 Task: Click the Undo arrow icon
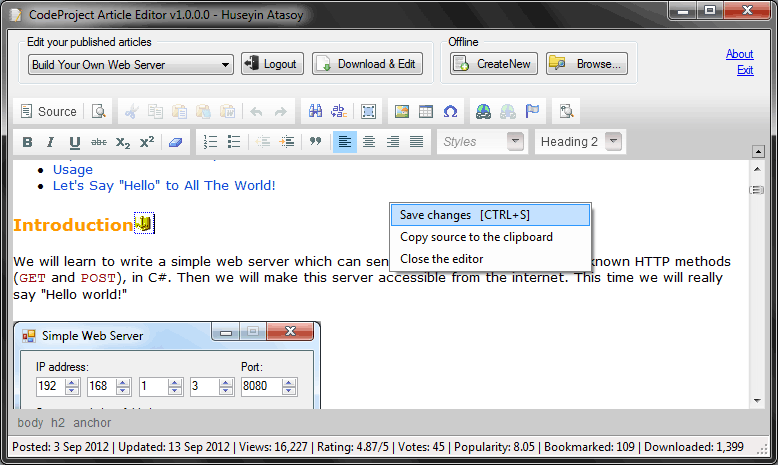tap(257, 111)
